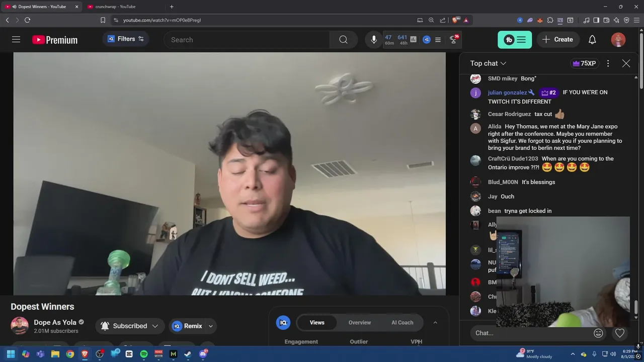This screenshot has width=644, height=362.
Task: Open the browser extensions puzzle icon
Action: 550,20
